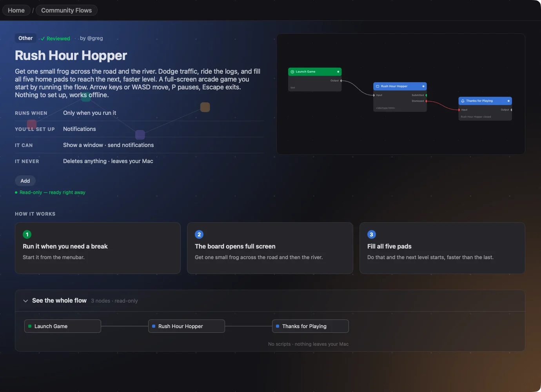Click the Launch Game Output port
Viewport: 541px width, 392px height.
(x=341, y=81)
